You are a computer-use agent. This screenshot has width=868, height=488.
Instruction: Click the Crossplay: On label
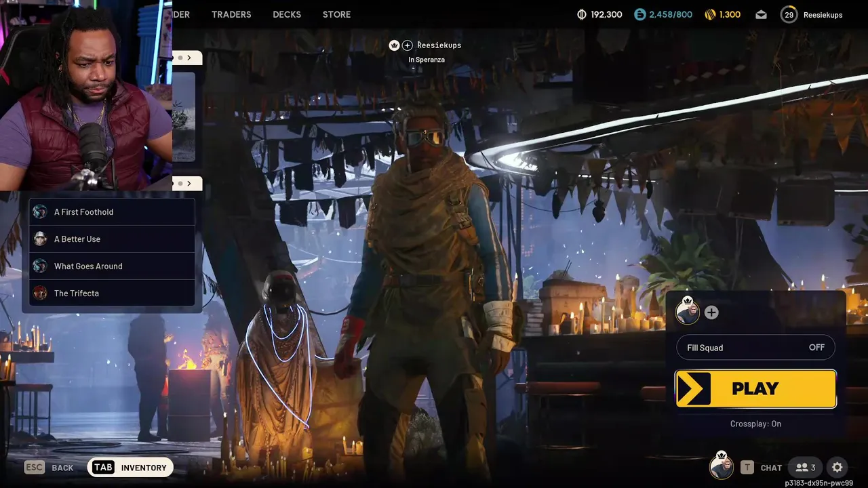click(755, 424)
